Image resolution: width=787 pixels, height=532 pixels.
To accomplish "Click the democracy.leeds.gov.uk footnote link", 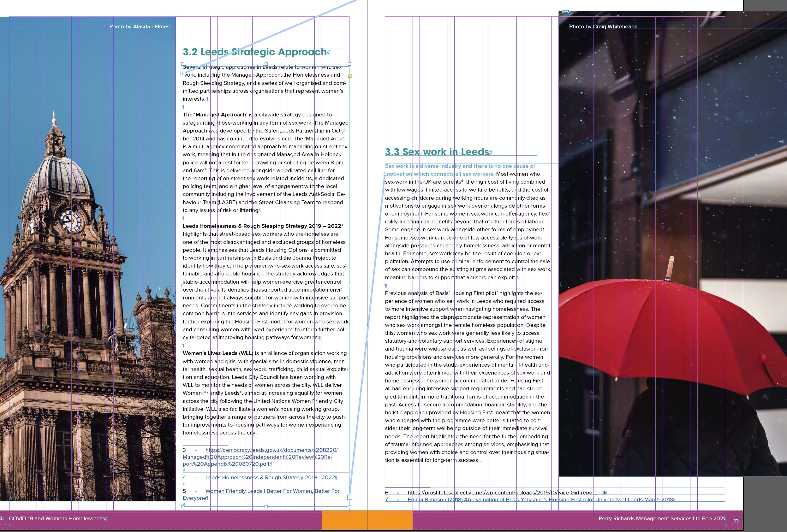I will tap(271, 450).
